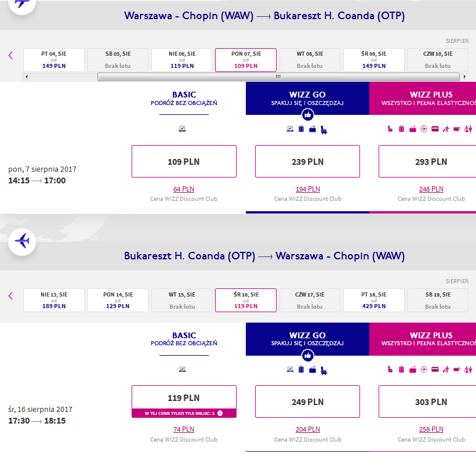
Task: Click the left arrow of the horizontal scrollbar
Action: 27,77
